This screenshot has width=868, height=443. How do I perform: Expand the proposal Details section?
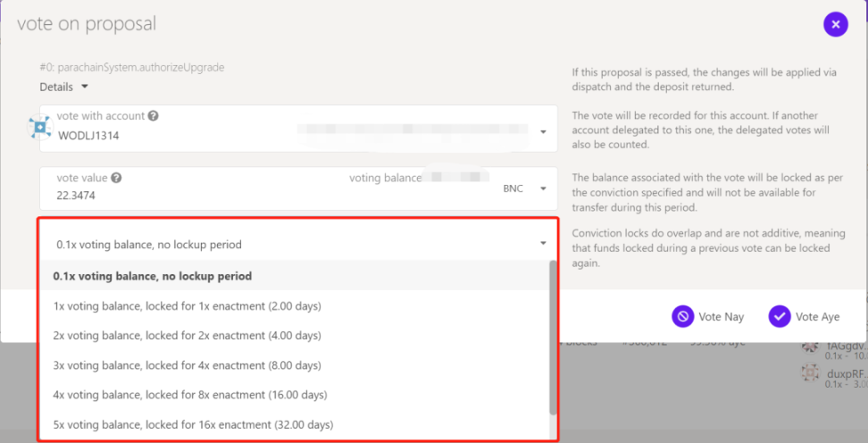pyautogui.click(x=64, y=87)
